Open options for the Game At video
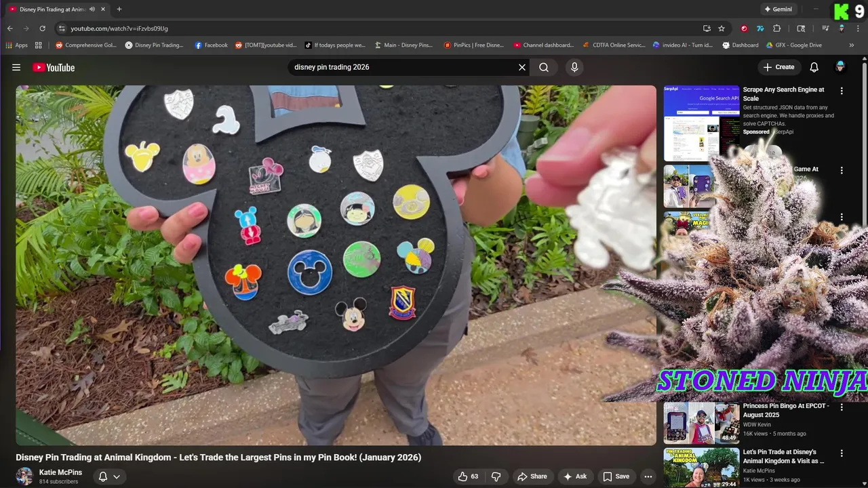The image size is (868, 488). pos(842,171)
